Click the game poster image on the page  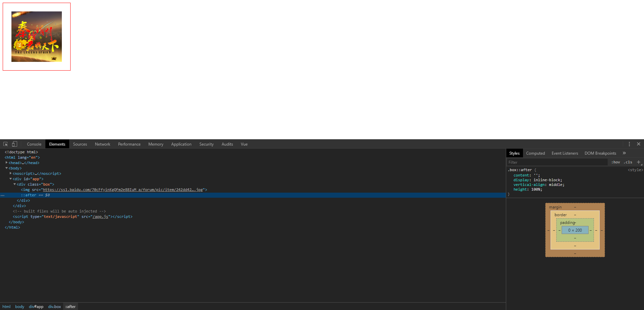pos(37,37)
